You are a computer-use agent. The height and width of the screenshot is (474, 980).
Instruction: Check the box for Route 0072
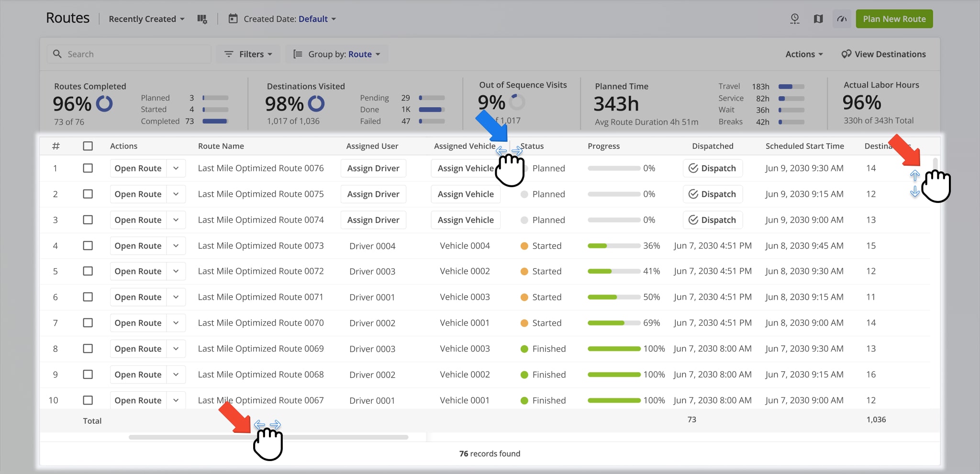tap(88, 271)
